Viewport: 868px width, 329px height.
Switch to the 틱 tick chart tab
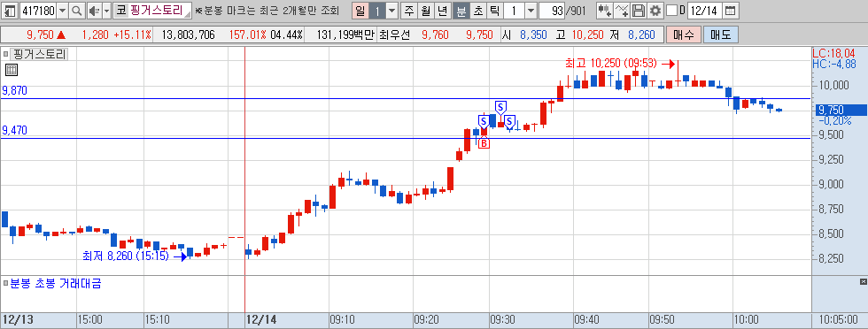[x=495, y=10]
